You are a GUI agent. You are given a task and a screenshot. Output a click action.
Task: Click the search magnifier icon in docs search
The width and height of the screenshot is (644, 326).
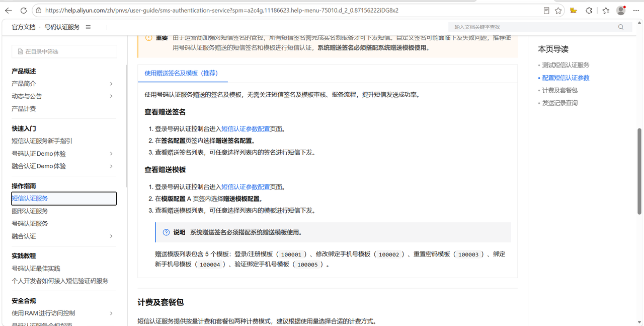621,27
